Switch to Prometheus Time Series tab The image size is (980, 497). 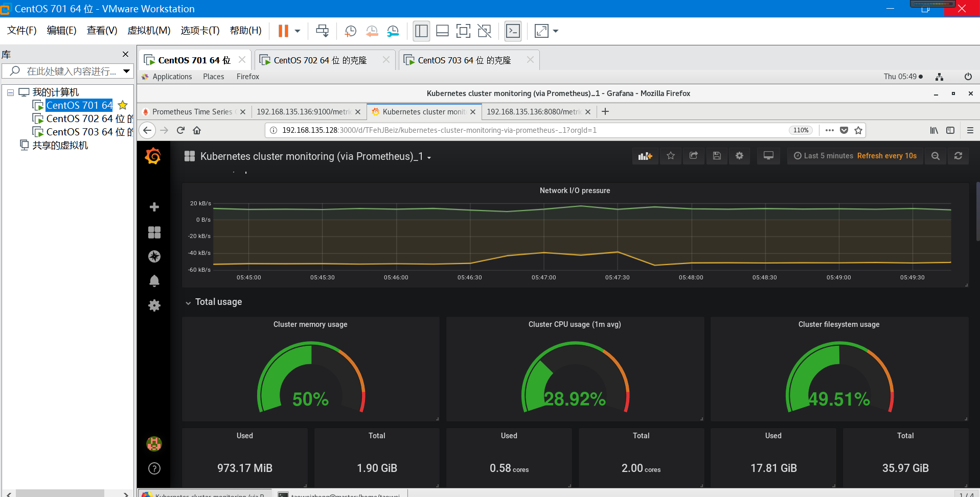click(192, 112)
